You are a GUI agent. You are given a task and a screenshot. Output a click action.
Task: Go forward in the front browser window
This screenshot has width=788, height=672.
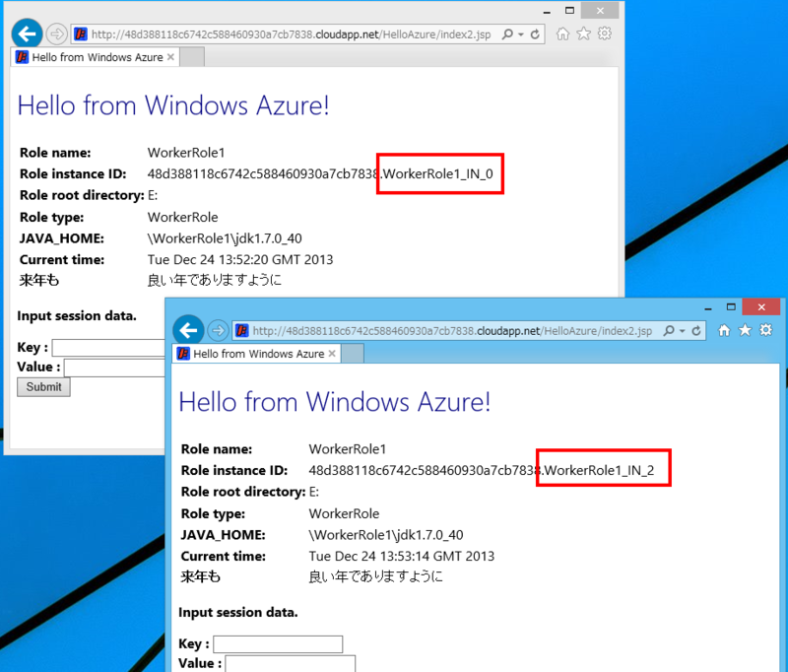tap(218, 330)
